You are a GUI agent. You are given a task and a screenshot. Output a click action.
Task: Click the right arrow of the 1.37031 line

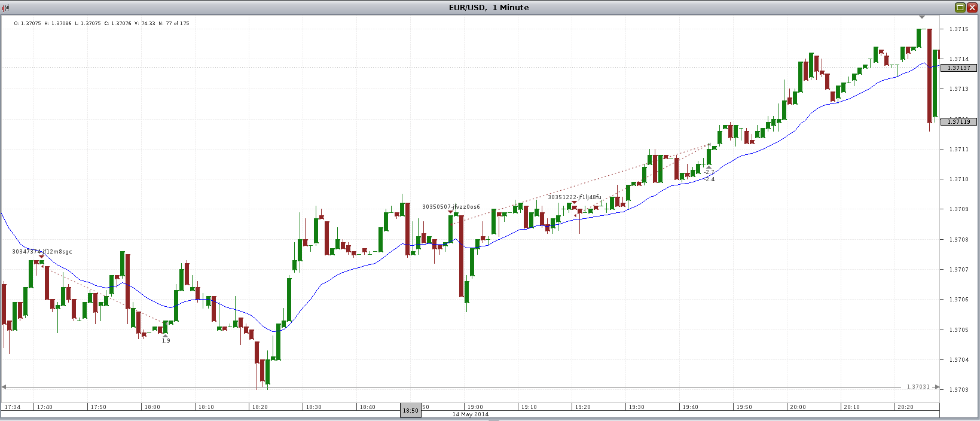(936, 387)
